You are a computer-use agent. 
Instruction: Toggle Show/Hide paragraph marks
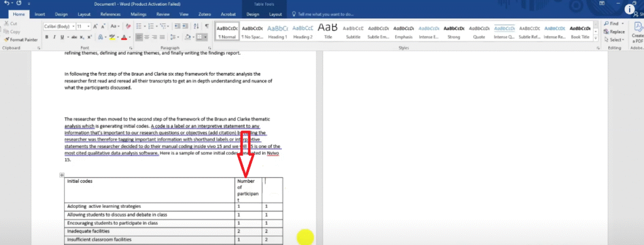pyautogui.click(x=206, y=26)
